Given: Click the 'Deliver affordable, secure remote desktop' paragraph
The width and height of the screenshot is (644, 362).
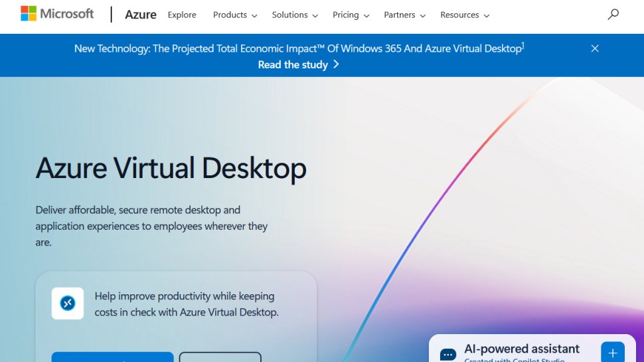Looking at the screenshot, I should coord(151,226).
